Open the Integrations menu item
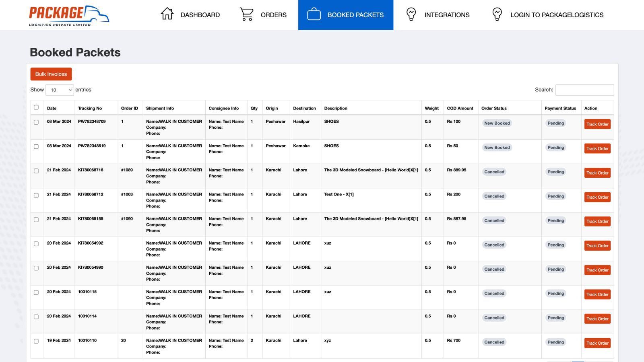 (446, 15)
